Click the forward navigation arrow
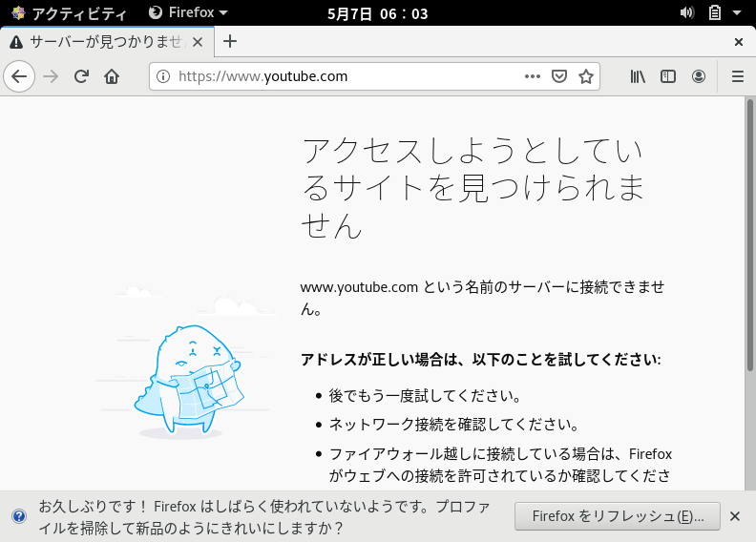This screenshot has height=542, width=756. [51, 76]
